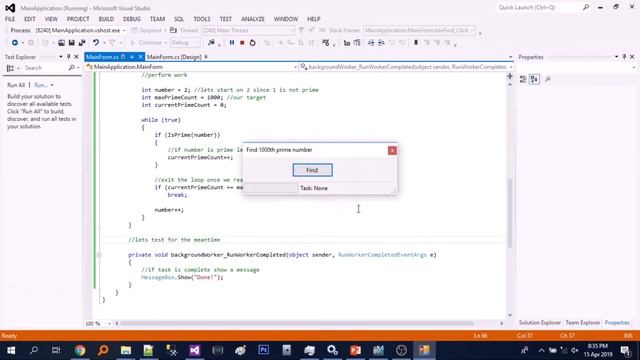
Task: Open the 100 % zoom dropdown
Action: [x=109, y=323]
